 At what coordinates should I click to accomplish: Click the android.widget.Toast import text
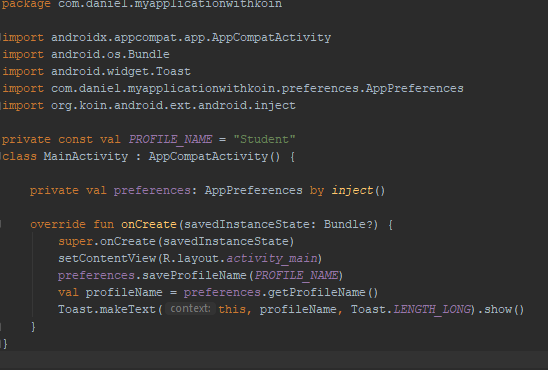[x=121, y=71]
